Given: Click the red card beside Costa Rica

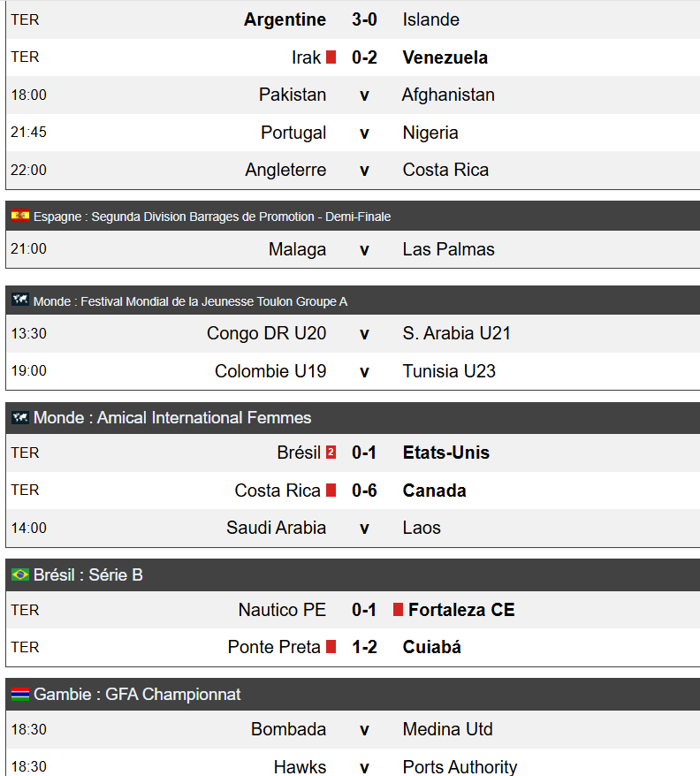Looking at the screenshot, I should 331,491.
